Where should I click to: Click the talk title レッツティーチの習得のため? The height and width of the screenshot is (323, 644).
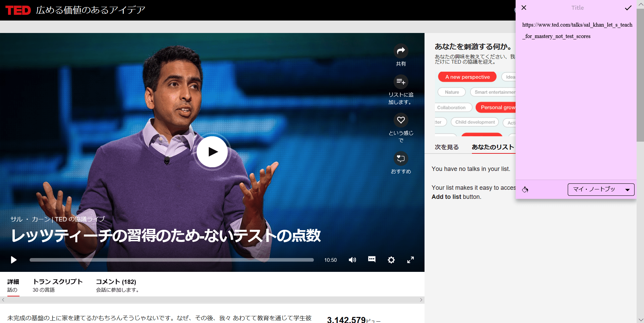click(166, 236)
